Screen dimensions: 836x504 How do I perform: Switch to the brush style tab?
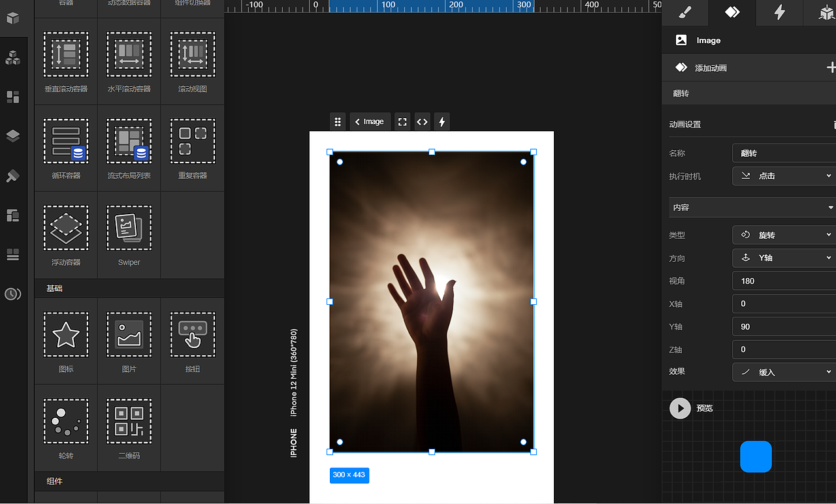click(x=684, y=12)
